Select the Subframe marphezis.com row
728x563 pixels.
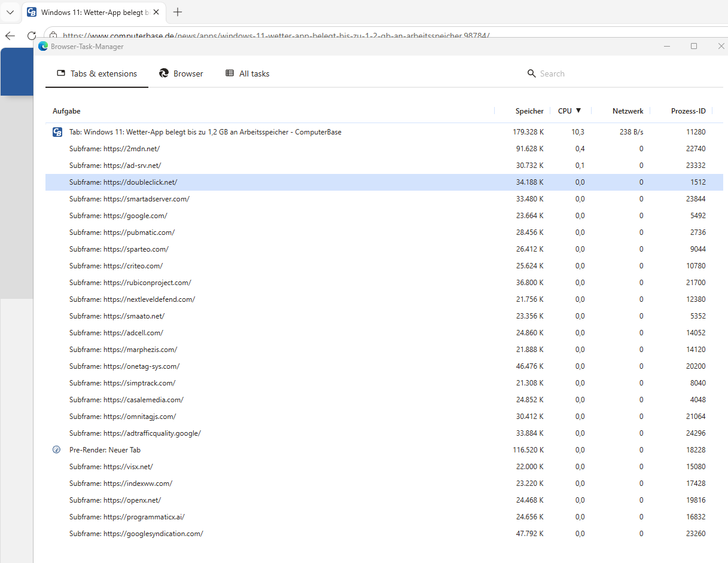[384, 350]
